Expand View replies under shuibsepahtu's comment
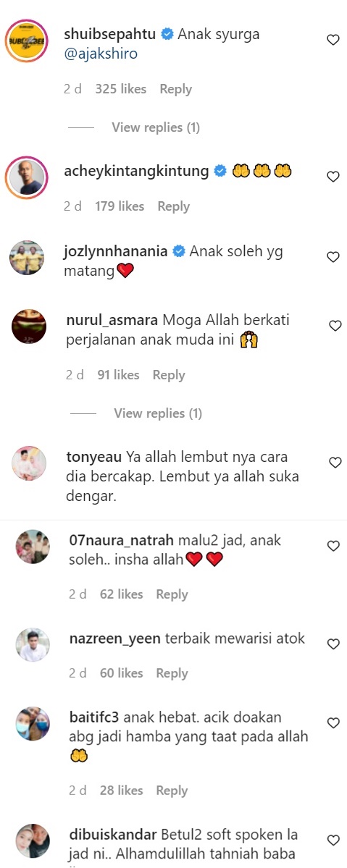Screen dimensions: 347x868 (x=156, y=127)
